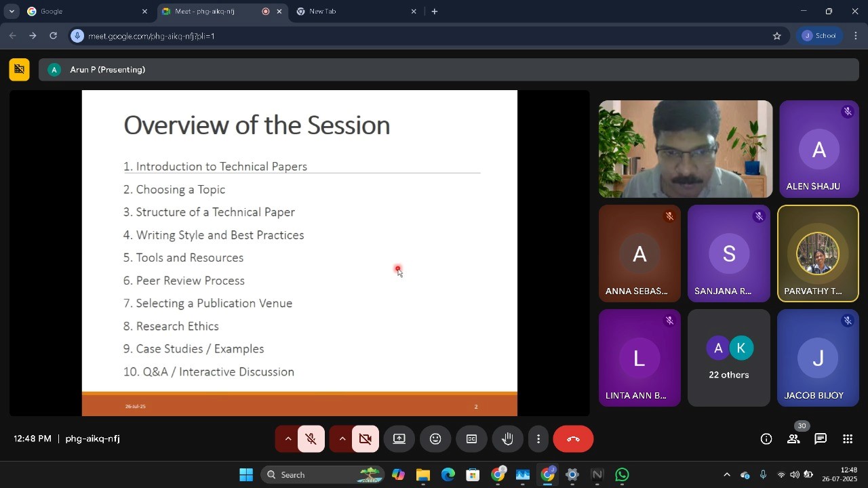Open the School profile button in Chrome

pos(820,36)
